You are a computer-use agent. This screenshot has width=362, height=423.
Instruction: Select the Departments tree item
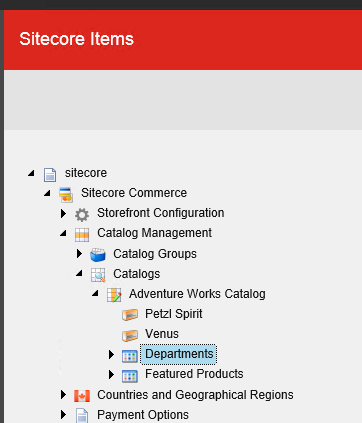[x=179, y=354]
